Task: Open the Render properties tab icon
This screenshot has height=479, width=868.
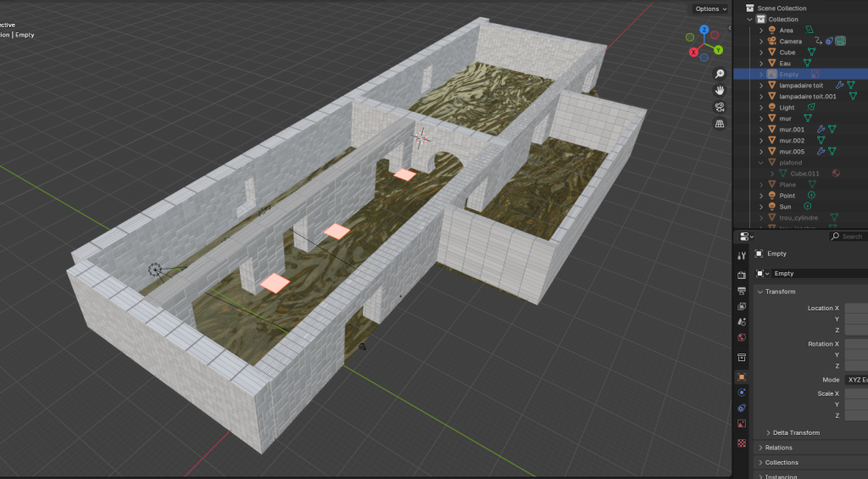Action: coord(742,275)
